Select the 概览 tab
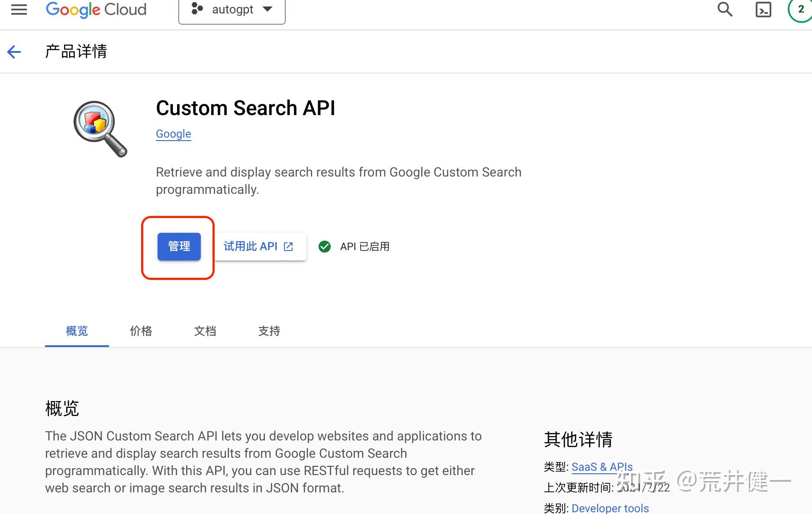 click(77, 331)
